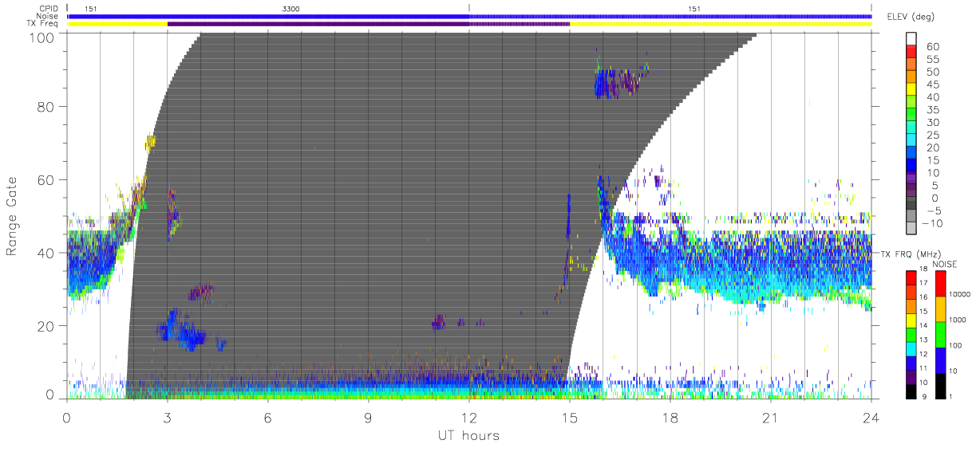Pick the green segment of the NOISE colorbar
Viewport: 980px width, 452px height.
[x=941, y=335]
